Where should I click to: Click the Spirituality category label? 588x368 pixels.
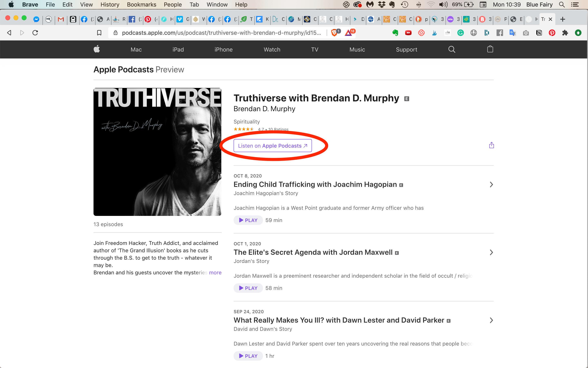[x=247, y=122]
